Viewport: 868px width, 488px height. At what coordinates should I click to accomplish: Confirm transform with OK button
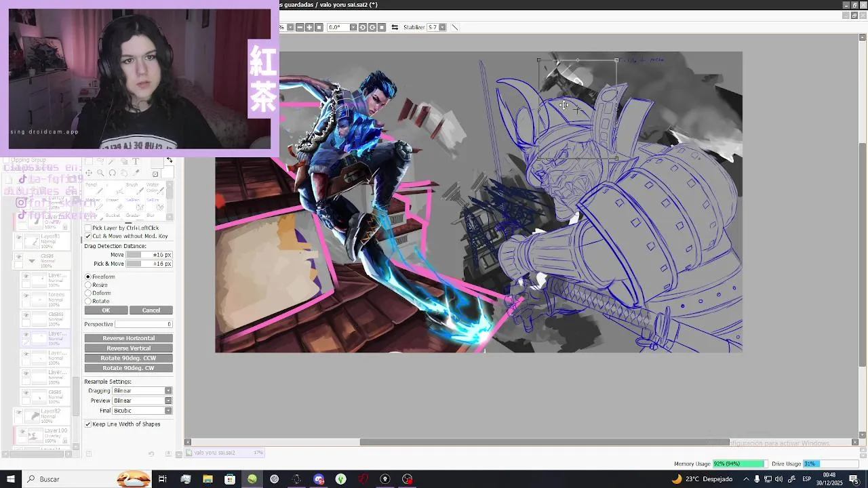tap(106, 310)
